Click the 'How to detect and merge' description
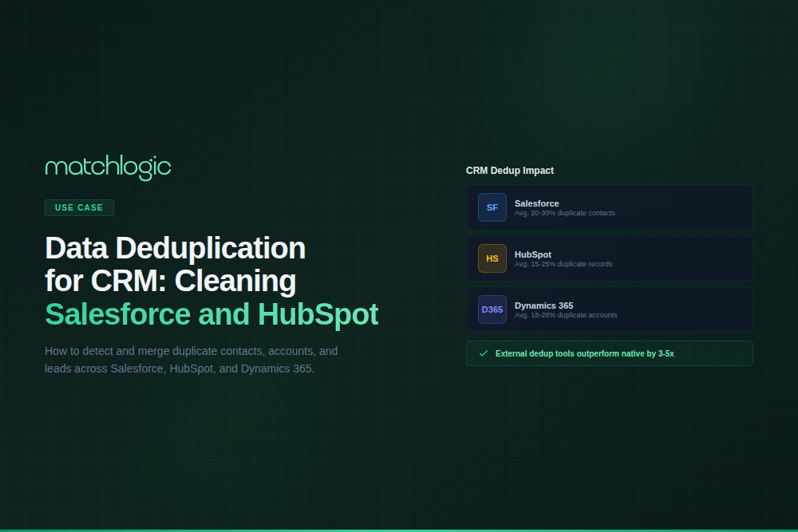 [192, 360]
